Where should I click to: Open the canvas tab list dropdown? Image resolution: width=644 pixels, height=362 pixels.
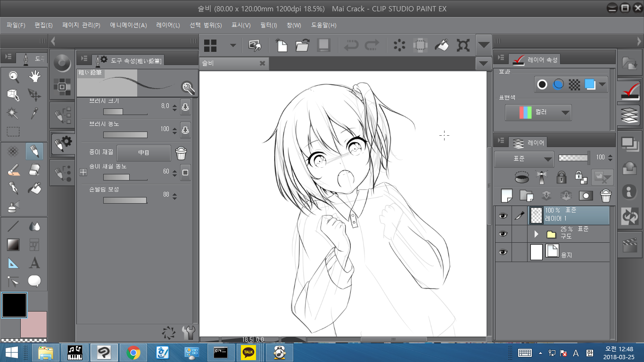pyautogui.click(x=484, y=63)
